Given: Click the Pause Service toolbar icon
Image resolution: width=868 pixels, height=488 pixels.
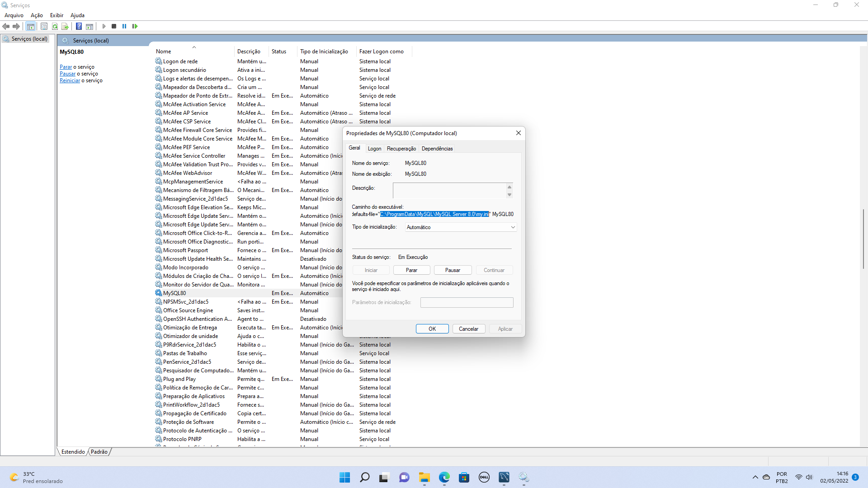Looking at the screenshot, I should point(124,26).
